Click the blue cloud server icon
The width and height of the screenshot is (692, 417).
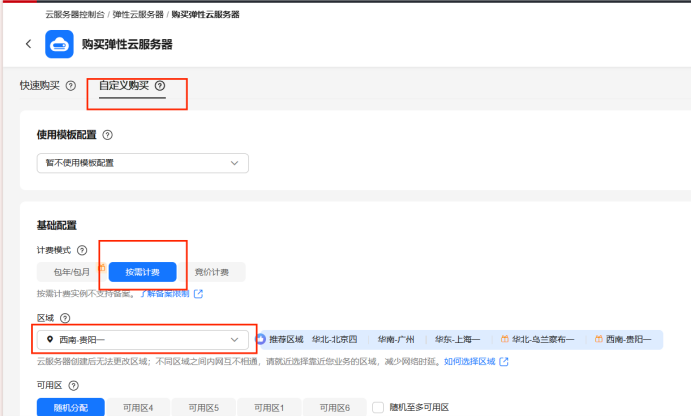click(59, 44)
